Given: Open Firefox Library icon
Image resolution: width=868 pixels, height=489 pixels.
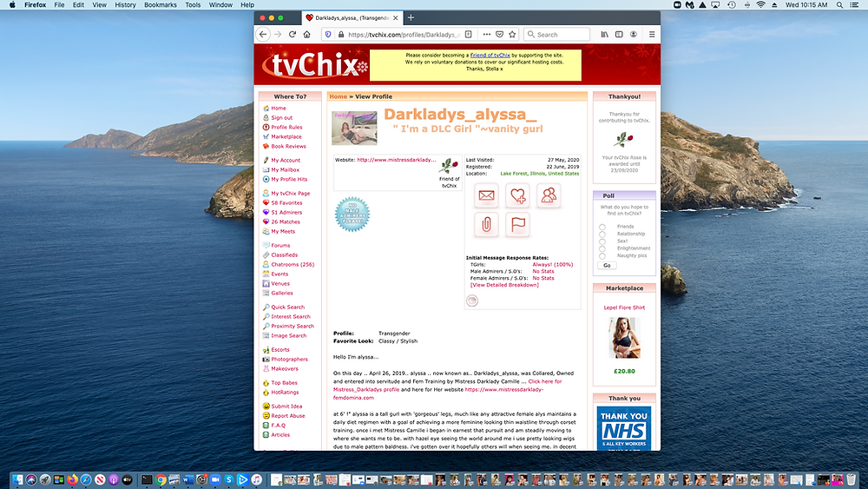Looking at the screenshot, I should [x=604, y=35].
